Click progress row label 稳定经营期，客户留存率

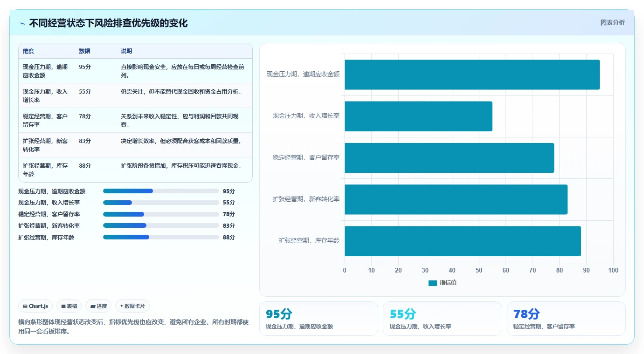tap(49, 214)
